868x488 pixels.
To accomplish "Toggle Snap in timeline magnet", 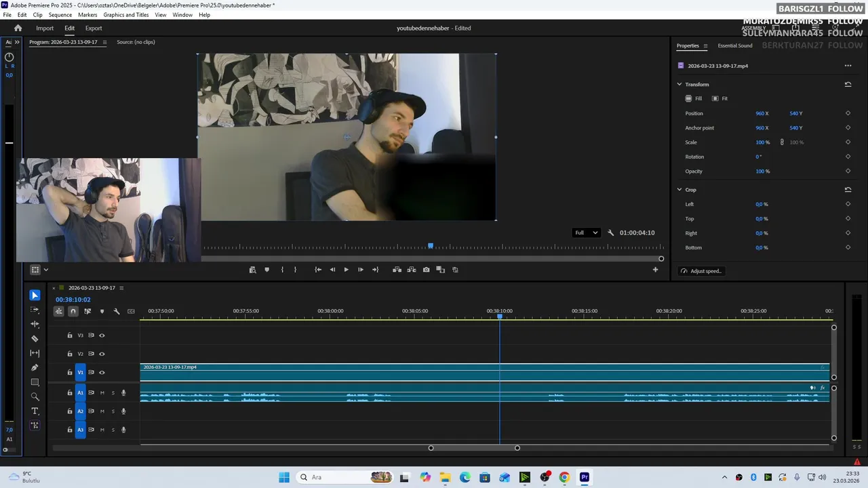I will click(x=73, y=311).
